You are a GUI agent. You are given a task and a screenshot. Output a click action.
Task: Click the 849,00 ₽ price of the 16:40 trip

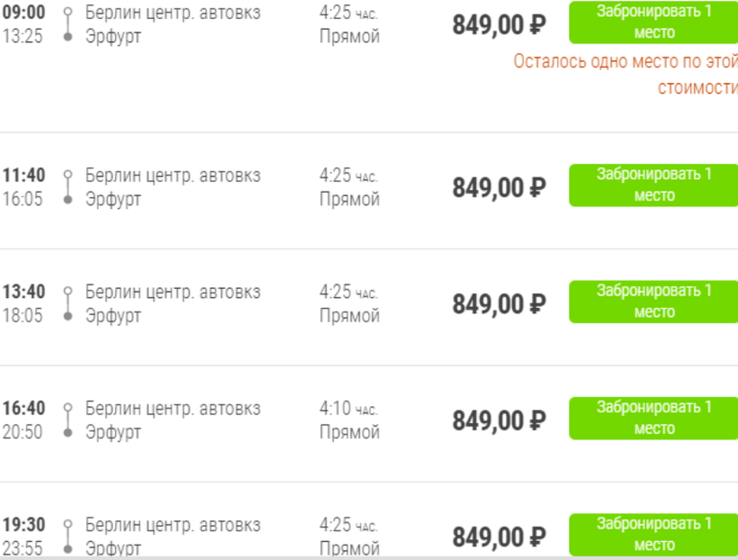(499, 420)
